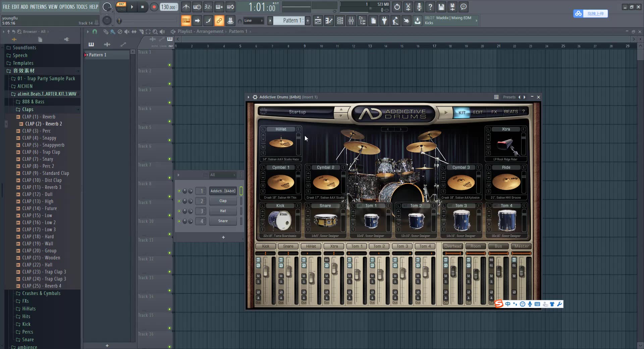This screenshot has height=349, width=644.
Task: Click the Clap channel button
Action: pos(223,201)
